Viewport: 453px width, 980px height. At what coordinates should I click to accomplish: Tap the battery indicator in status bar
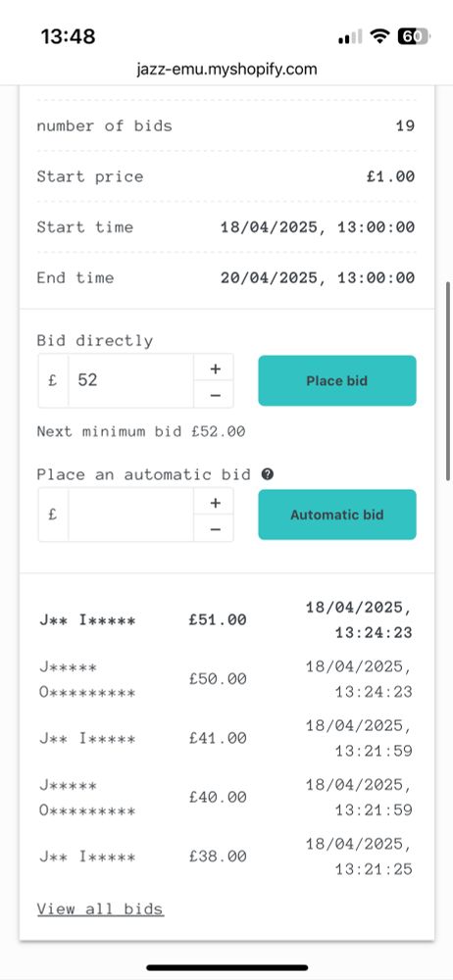point(414,36)
